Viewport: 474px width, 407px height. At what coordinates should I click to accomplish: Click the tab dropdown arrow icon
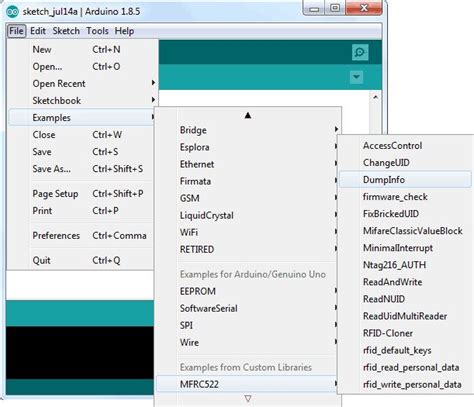356,77
